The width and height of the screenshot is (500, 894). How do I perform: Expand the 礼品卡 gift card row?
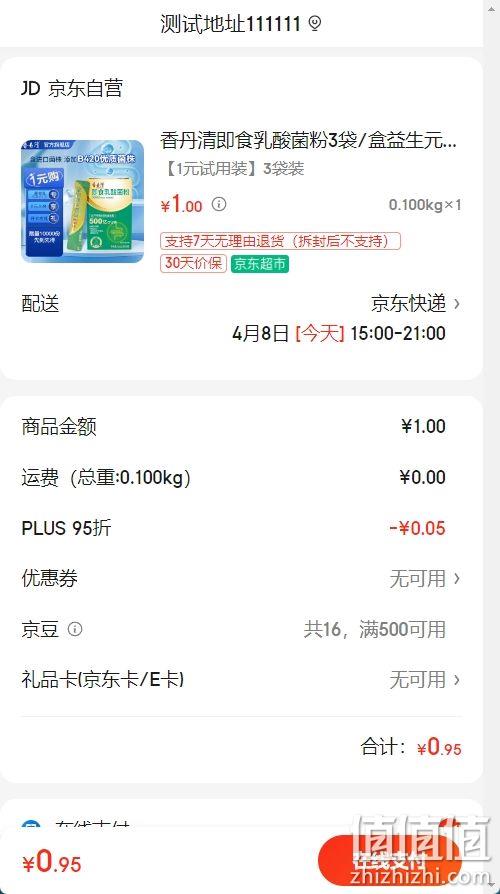click(241, 680)
